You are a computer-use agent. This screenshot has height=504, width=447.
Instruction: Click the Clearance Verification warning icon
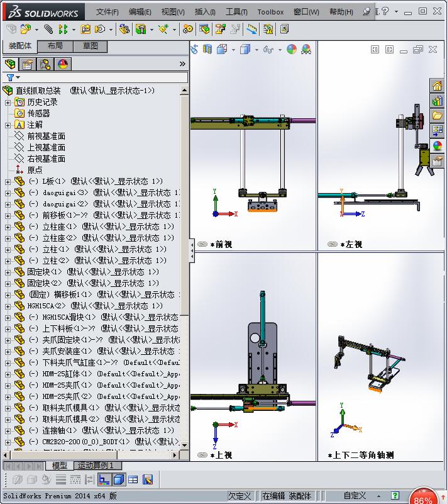pyautogui.click(x=268, y=29)
